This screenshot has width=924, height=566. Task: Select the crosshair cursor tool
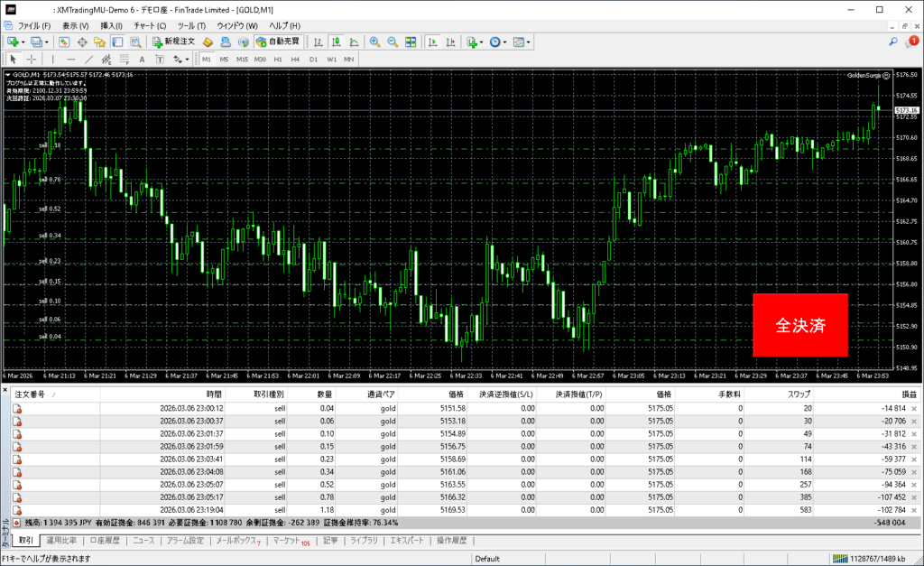32,60
